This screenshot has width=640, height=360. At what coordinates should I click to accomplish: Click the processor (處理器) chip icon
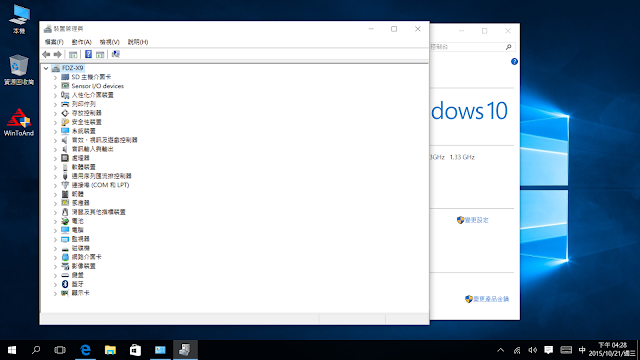point(65,158)
